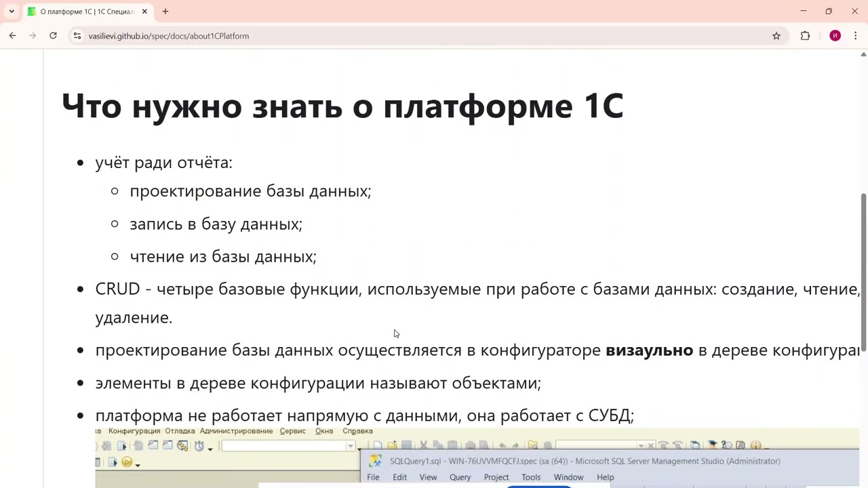Viewport: 868px width, 488px height.
Task: Click heading 'Что нужно знать о платформе 1С'
Action: click(342, 106)
